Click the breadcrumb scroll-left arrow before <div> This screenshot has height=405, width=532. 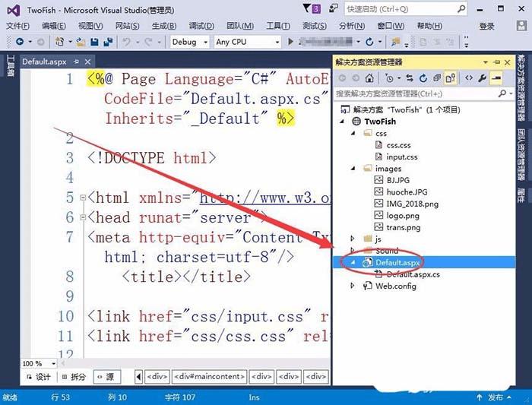[138, 377]
